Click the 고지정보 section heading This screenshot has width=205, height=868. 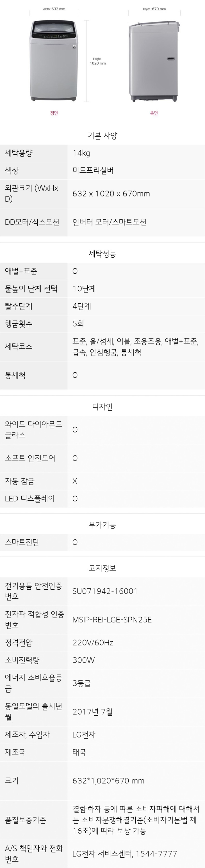pyautogui.click(x=102, y=568)
